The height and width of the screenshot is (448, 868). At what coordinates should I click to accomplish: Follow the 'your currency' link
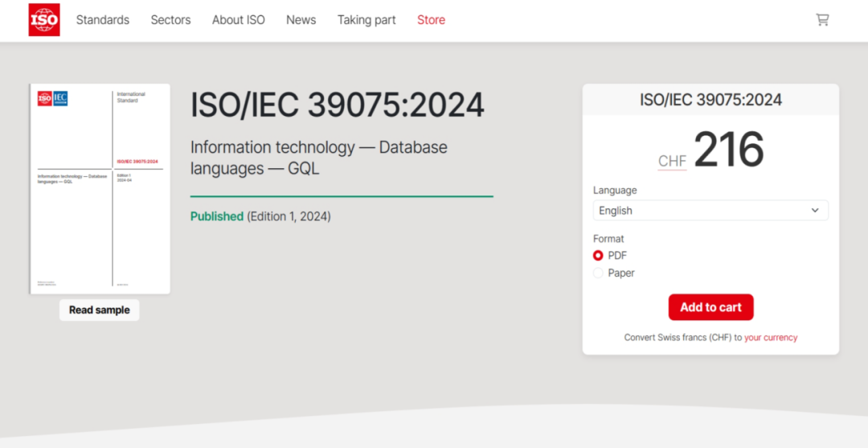coord(771,338)
